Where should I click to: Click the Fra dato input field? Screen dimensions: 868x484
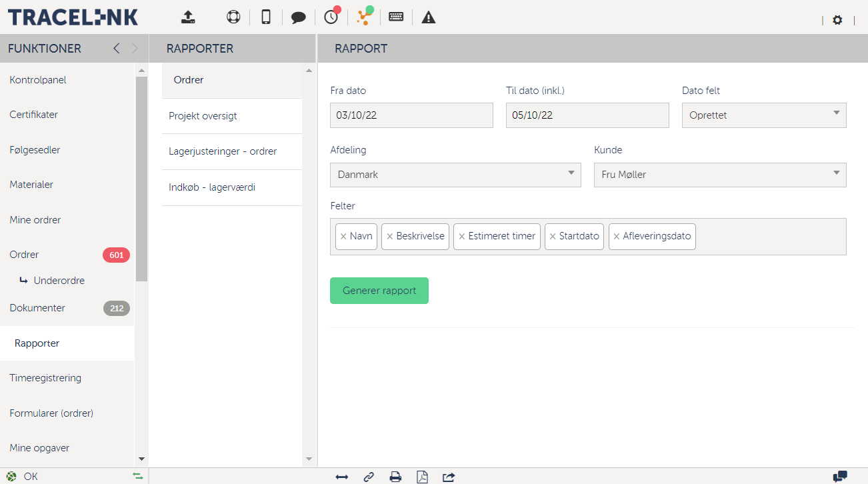coord(411,115)
